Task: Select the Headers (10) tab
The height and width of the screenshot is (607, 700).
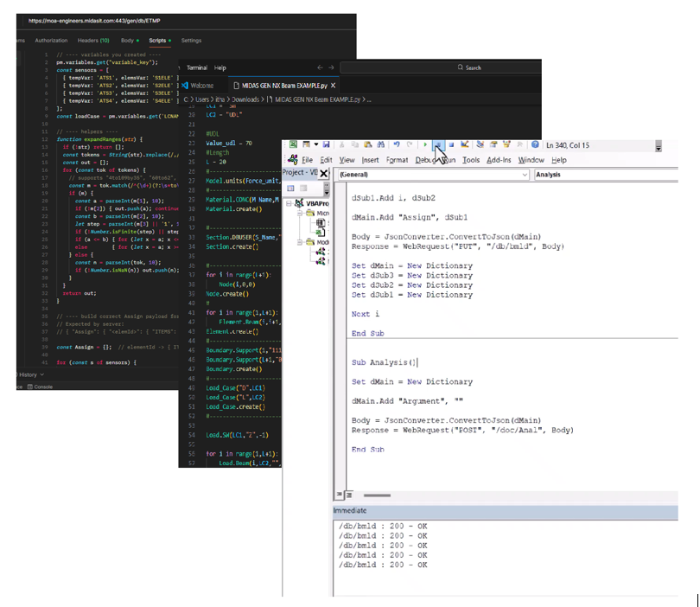Action: click(x=93, y=40)
